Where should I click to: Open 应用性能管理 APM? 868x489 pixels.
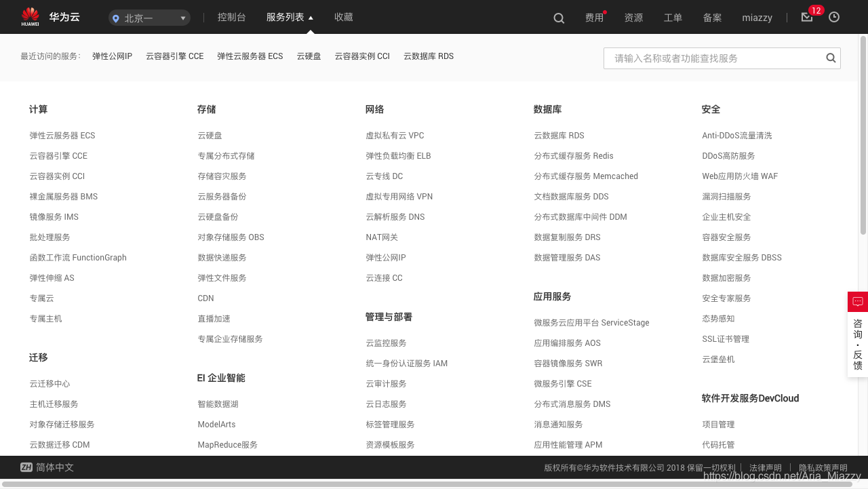point(568,445)
